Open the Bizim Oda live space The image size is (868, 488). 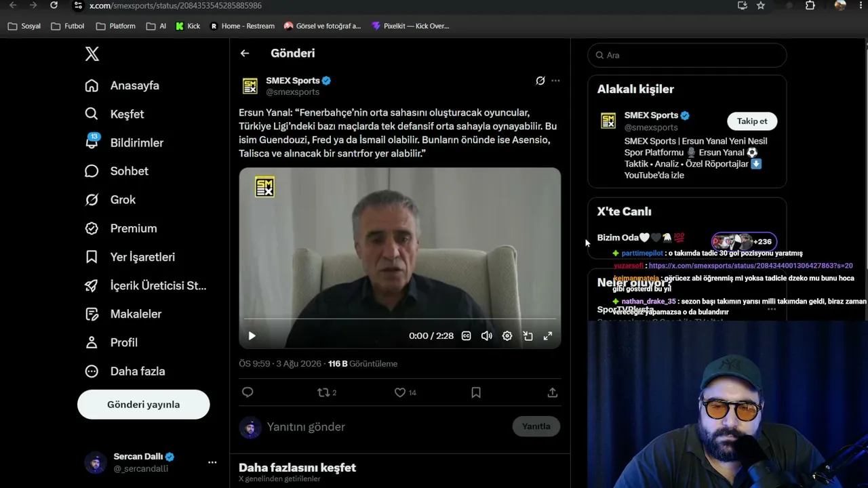(x=641, y=238)
